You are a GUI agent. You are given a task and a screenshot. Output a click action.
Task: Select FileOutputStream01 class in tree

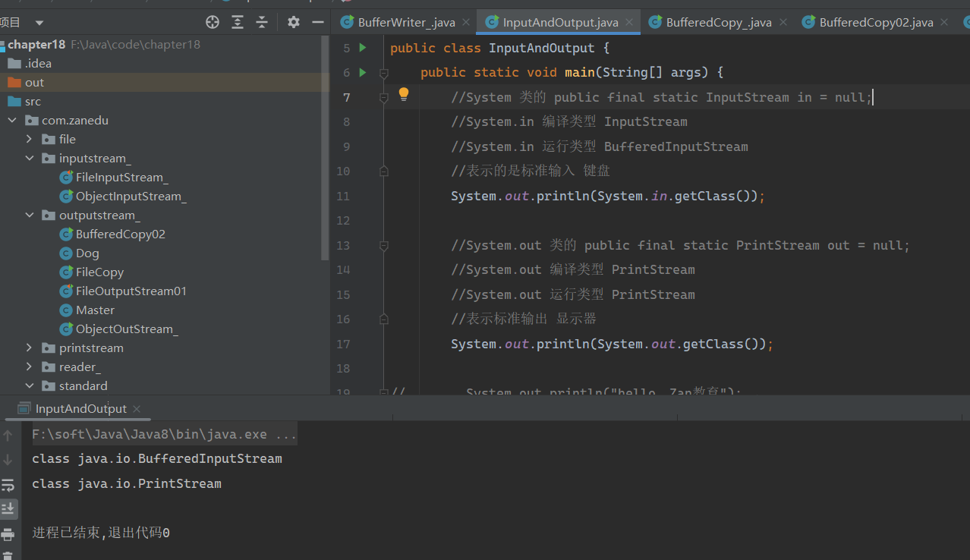tap(131, 291)
